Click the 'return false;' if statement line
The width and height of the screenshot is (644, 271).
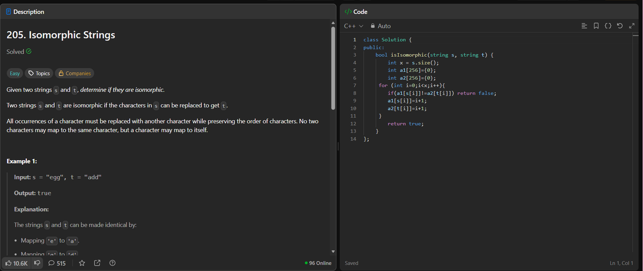(441, 93)
